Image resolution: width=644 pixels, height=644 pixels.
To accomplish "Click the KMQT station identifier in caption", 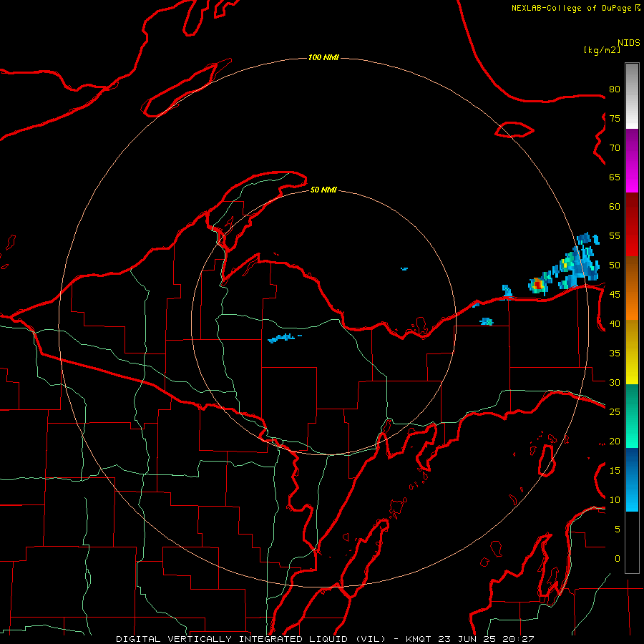I will (x=419, y=639).
